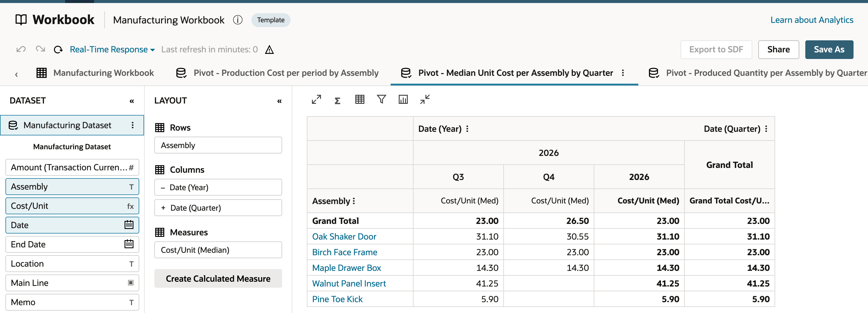Click Cost/Unit (Median) measure field

218,250
